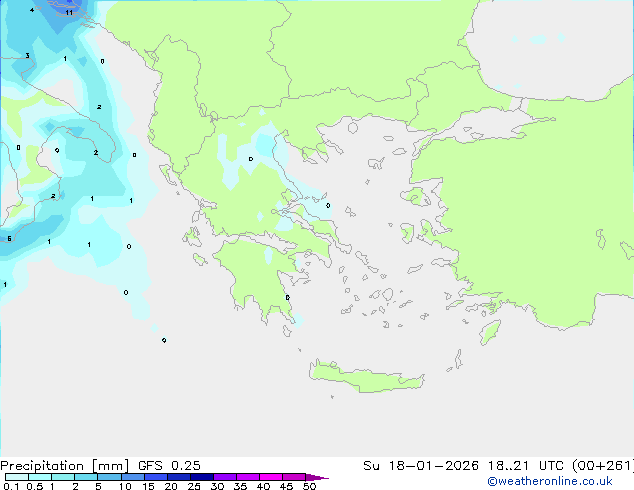This screenshot has height=490, width=634.
Task: Select the 1–2 mm legend color swatch
Action: click(63, 477)
